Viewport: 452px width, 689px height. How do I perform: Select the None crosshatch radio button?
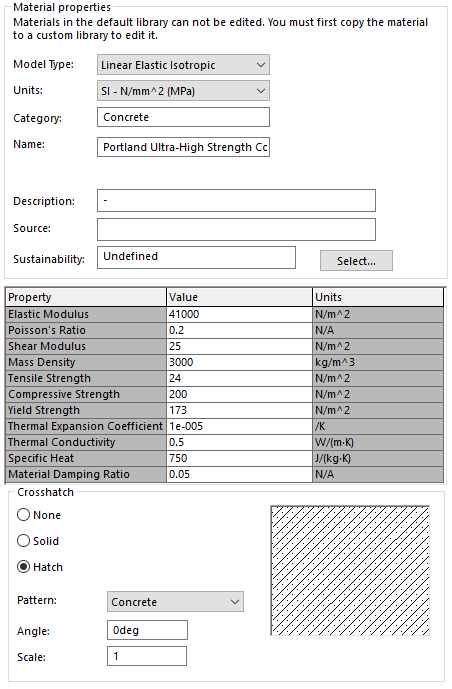point(23,515)
